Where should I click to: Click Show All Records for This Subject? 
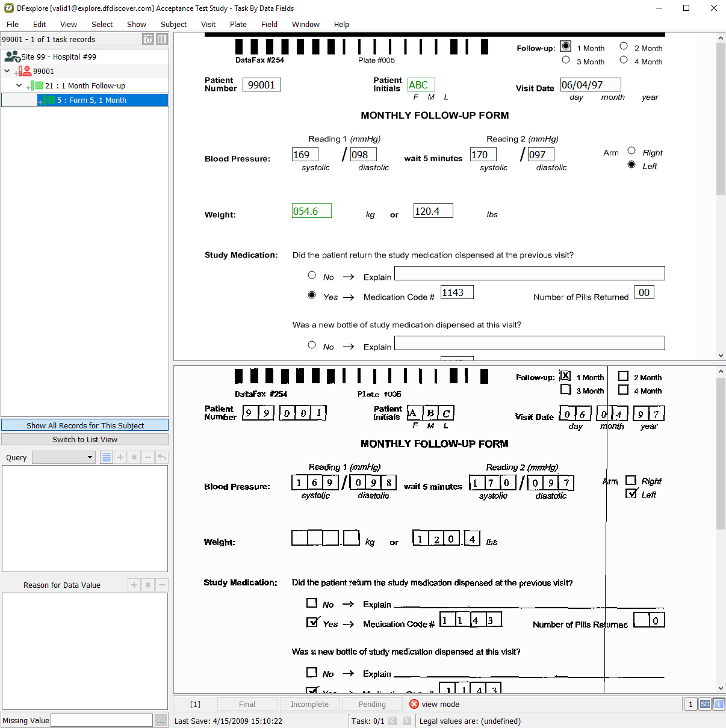tap(85, 425)
